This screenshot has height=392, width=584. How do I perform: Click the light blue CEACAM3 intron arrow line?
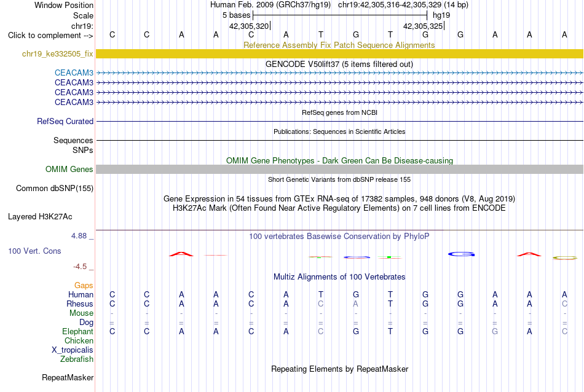pyautogui.click(x=340, y=73)
